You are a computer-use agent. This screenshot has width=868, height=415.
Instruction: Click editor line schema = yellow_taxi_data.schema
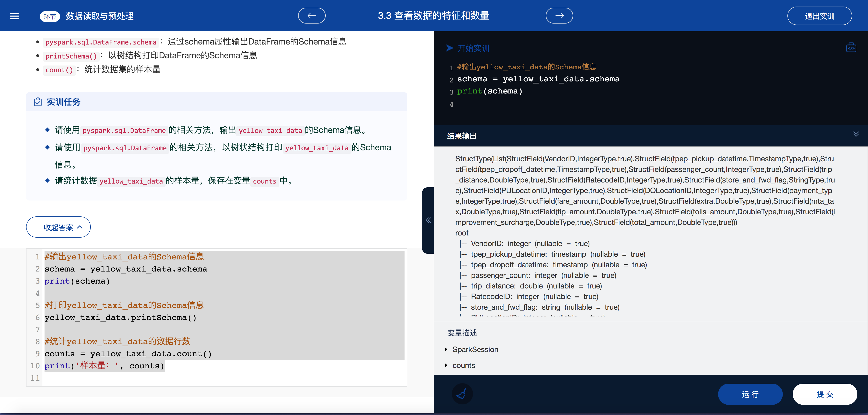coord(538,79)
